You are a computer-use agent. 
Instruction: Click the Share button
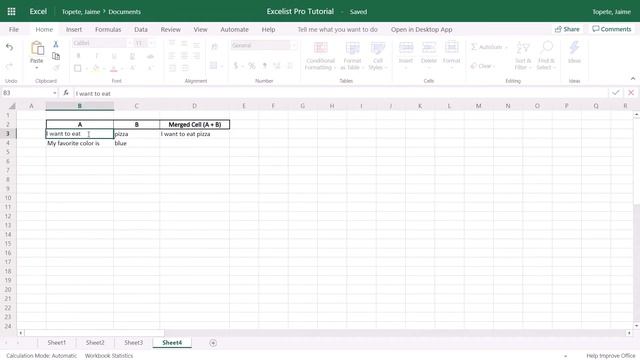(x=567, y=29)
